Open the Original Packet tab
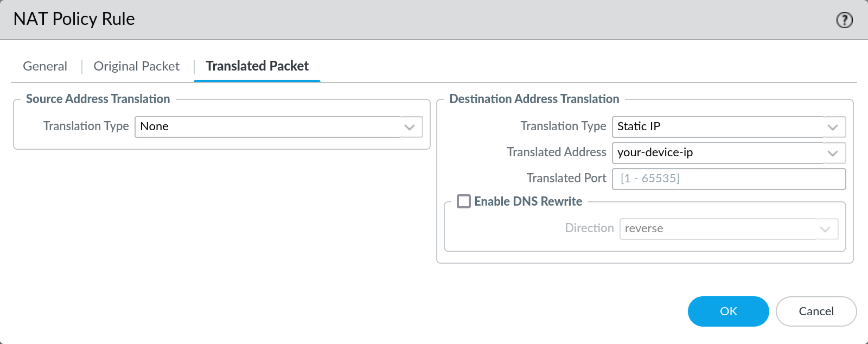 136,66
